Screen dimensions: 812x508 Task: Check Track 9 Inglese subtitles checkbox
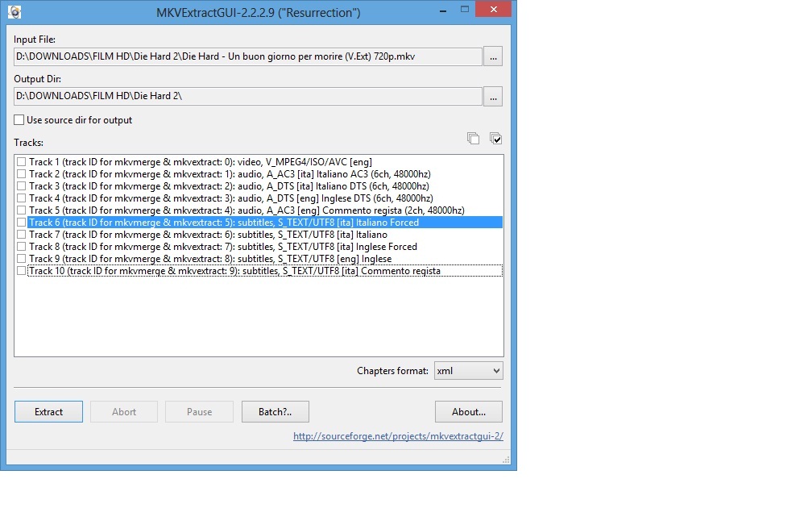[x=22, y=259]
